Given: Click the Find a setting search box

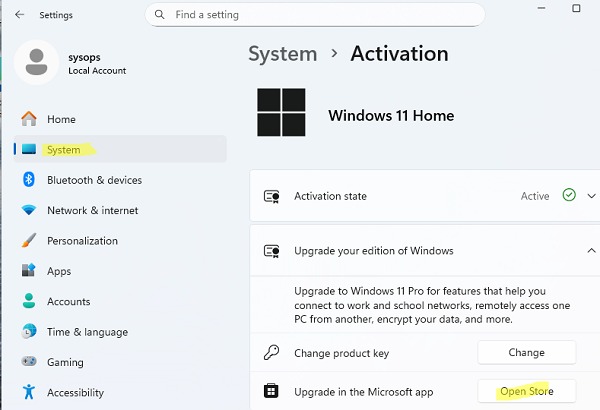Looking at the screenshot, I should (315, 15).
